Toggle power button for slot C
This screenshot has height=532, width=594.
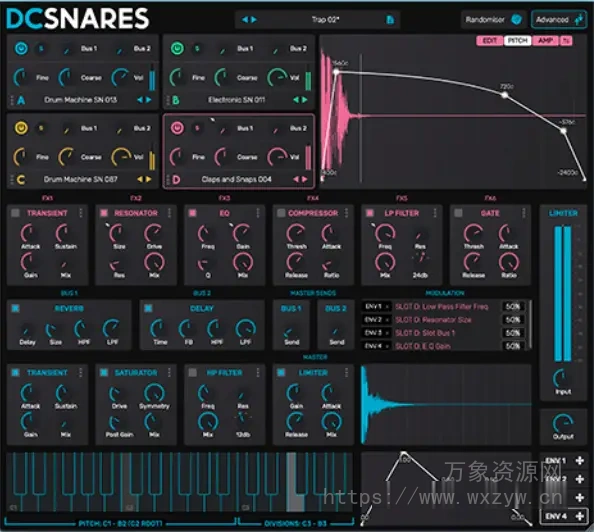coord(21,128)
